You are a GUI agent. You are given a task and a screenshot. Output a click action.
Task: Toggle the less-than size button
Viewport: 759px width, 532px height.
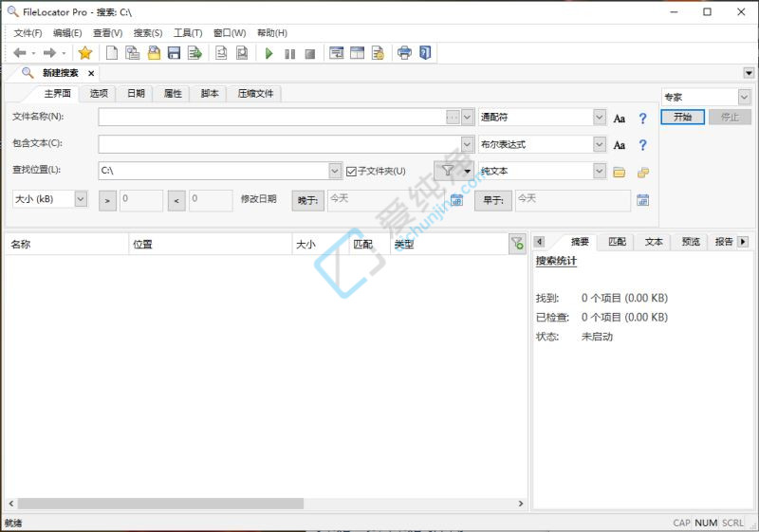pos(176,201)
